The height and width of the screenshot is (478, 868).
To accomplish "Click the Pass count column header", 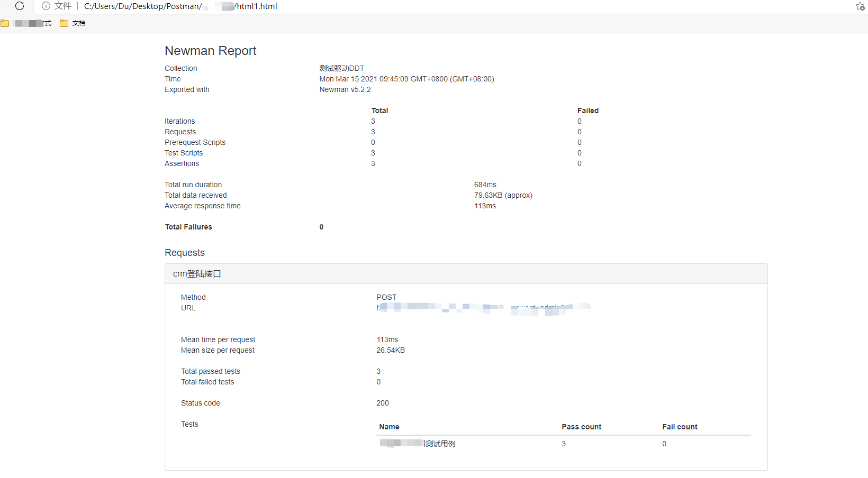I will tap(581, 427).
